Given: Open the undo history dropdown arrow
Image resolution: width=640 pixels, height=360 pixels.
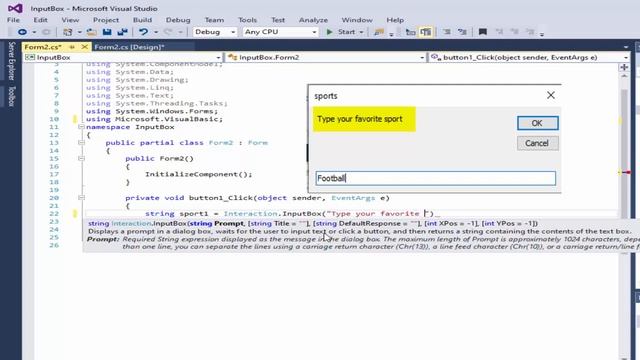Looking at the screenshot, I should point(156,32).
